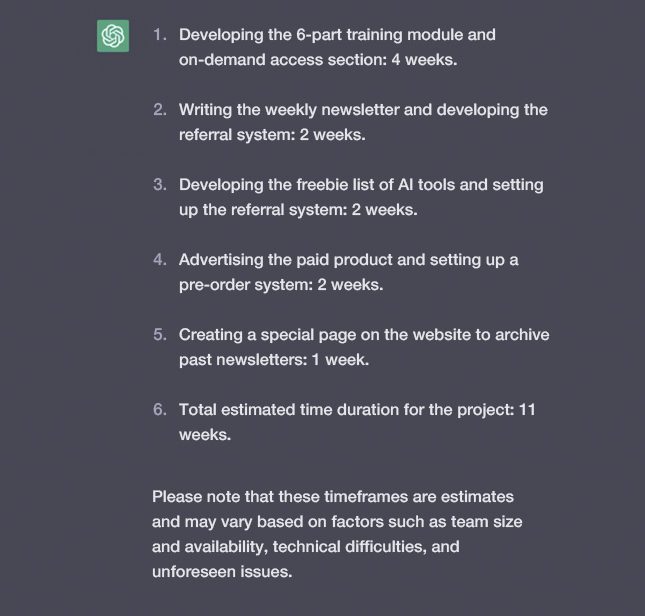Click list number 2 marker
This screenshot has height=616, width=645.
[x=160, y=110]
